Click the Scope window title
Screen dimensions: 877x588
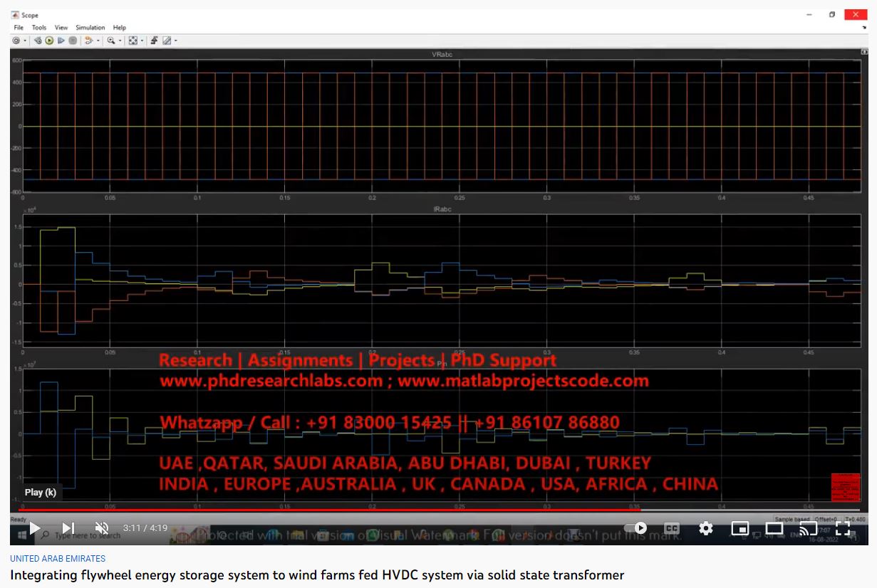30,15
